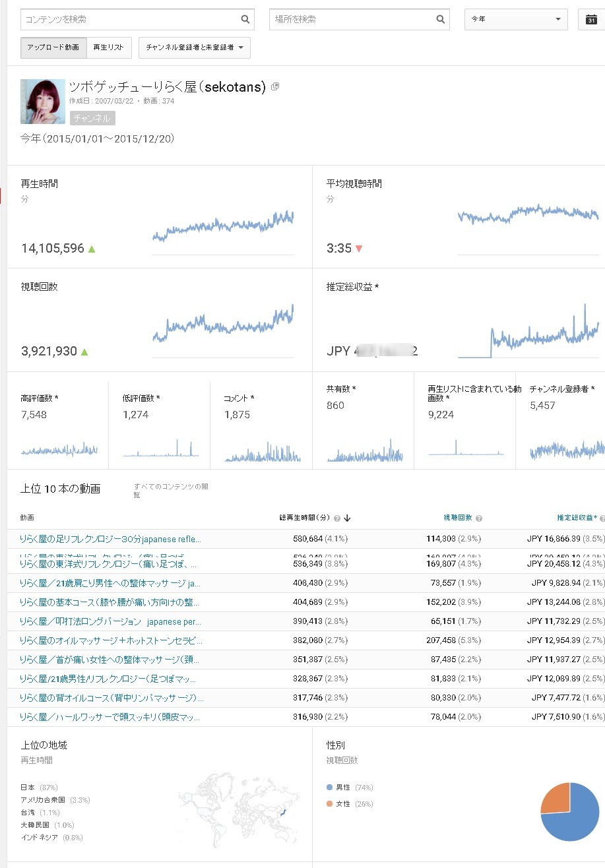Open the 上位の地域 report heading
Screen dimensions: 605x868
click(44, 745)
